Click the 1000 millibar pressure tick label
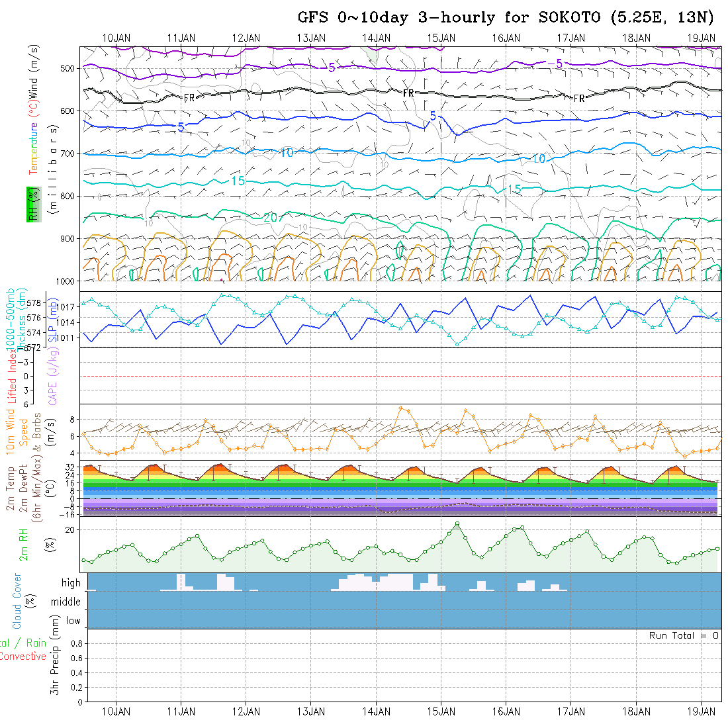The width and height of the screenshot is (728, 728). pyautogui.click(x=67, y=281)
